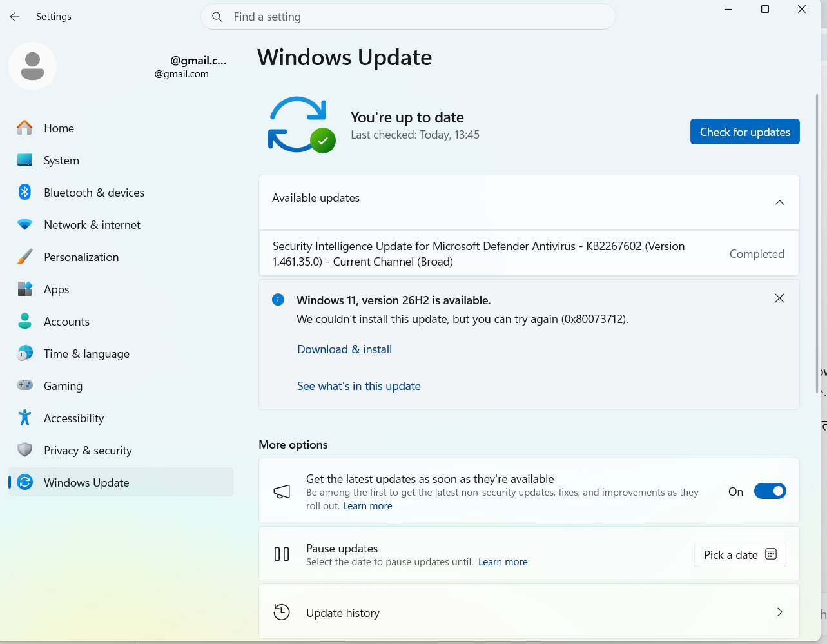Click the Time & language globe icon
Image resolution: width=827 pixels, height=644 pixels.
pos(24,353)
